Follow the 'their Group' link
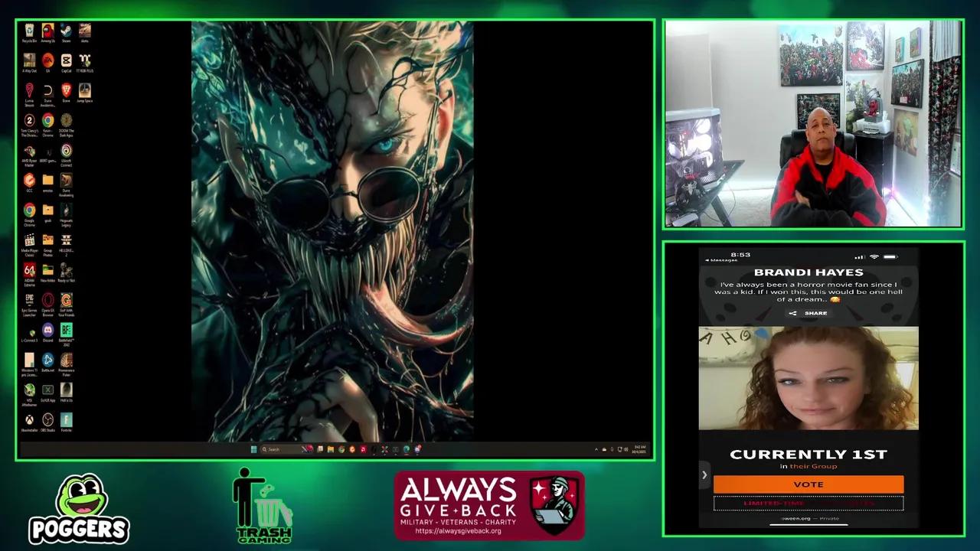This screenshot has width=980, height=551. pos(813,466)
